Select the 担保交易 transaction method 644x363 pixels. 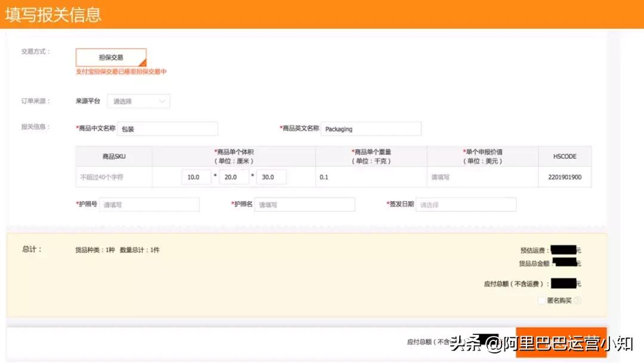[112, 57]
